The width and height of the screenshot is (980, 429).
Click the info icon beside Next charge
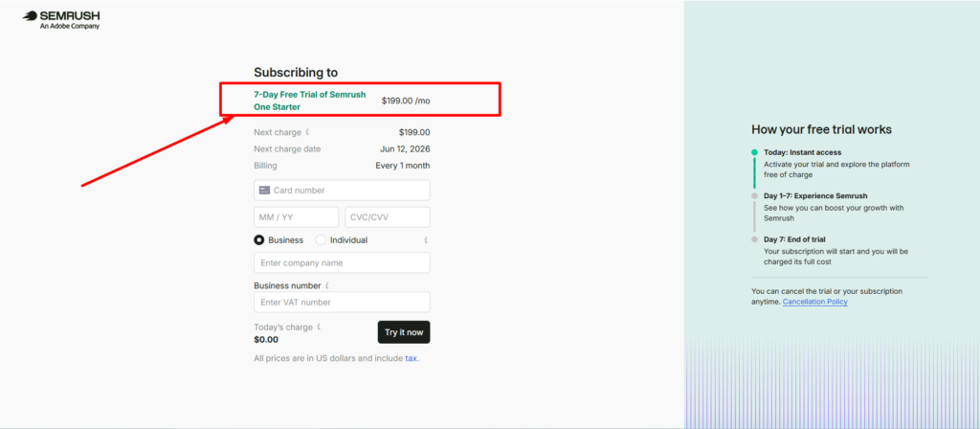coord(307,132)
